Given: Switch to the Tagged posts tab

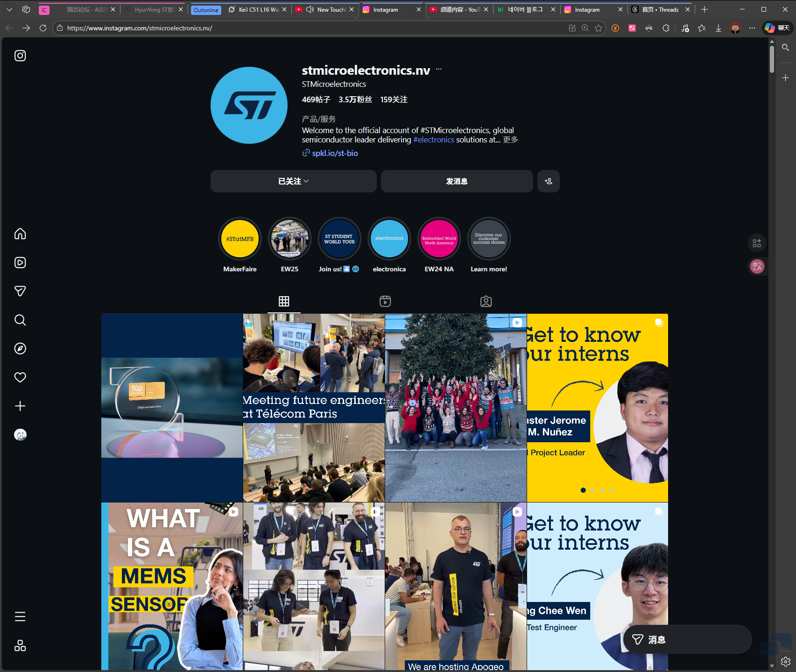Looking at the screenshot, I should point(486,301).
